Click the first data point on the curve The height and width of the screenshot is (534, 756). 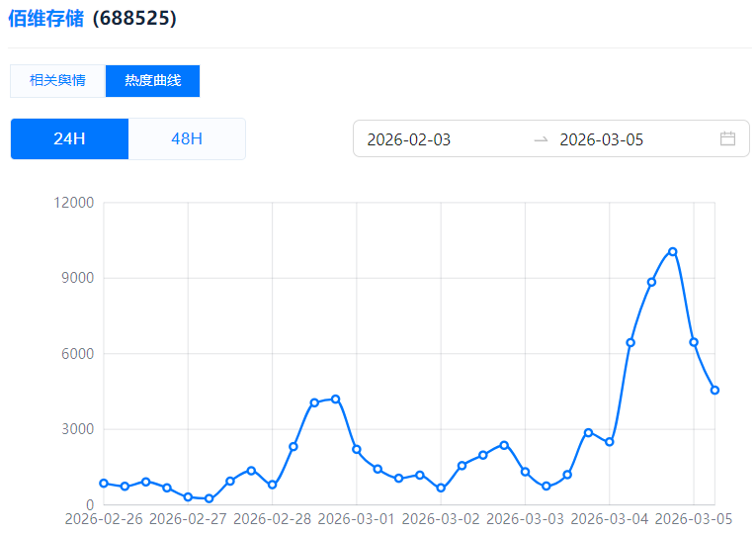(104, 483)
